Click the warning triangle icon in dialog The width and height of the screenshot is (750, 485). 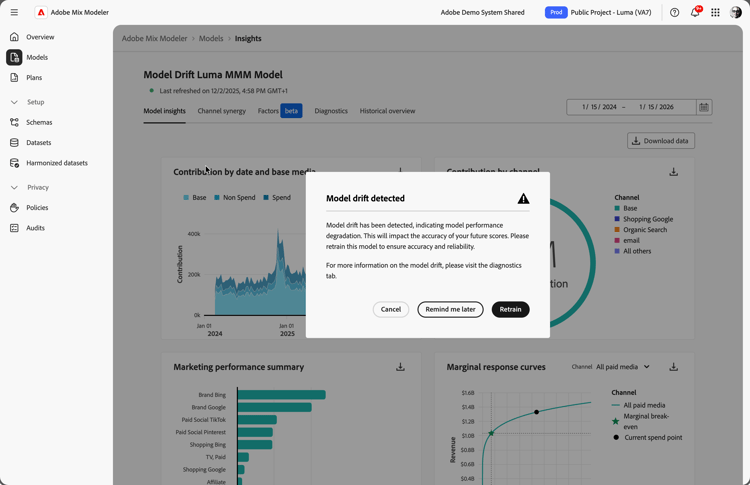click(523, 198)
